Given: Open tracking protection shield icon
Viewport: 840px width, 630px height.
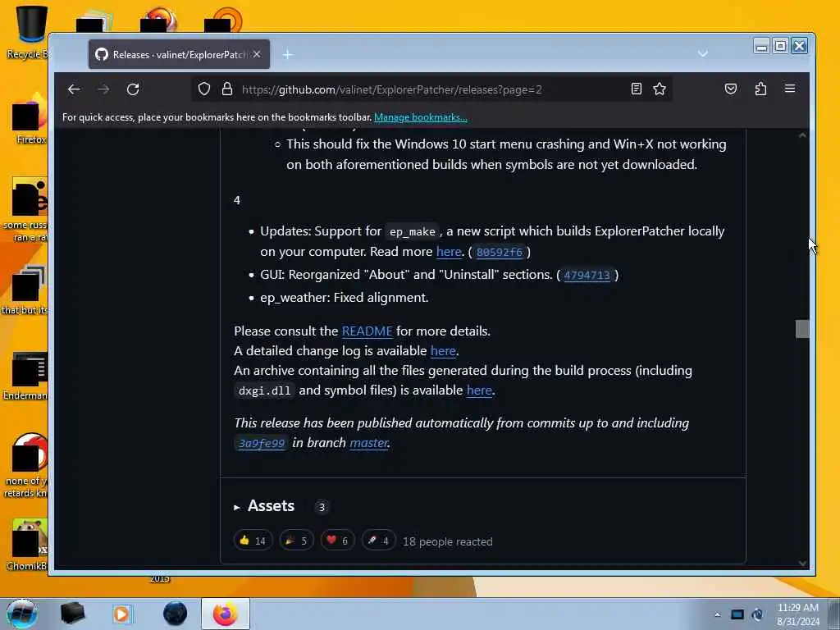Looking at the screenshot, I should click(204, 89).
